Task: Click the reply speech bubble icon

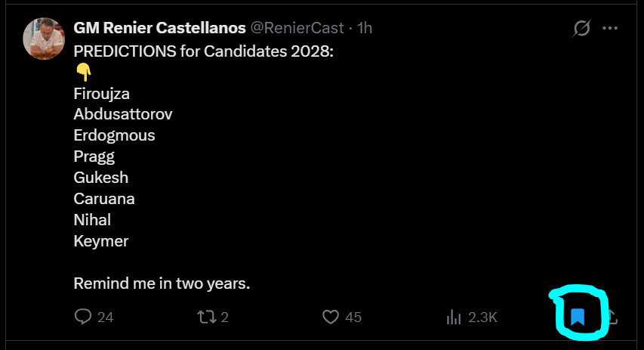Action: click(83, 317)
